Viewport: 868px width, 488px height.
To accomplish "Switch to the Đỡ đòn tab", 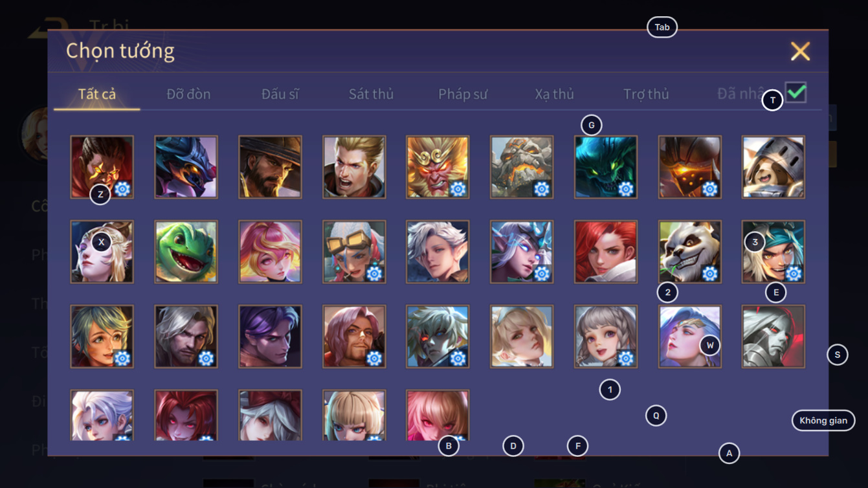I will 188,94.
